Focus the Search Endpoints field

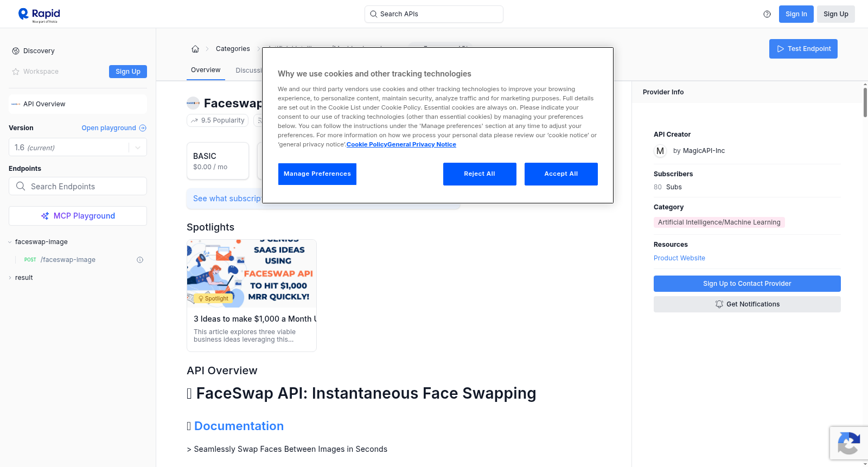pos(78,186)
